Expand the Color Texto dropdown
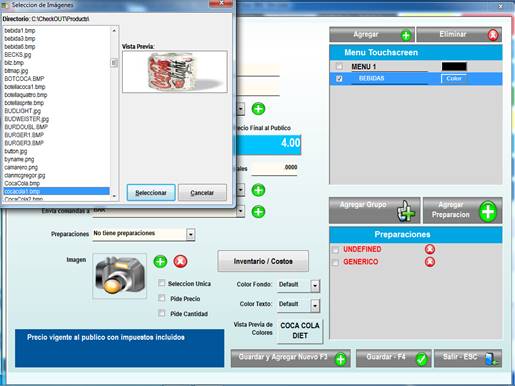This screenshot has width=515, height=386. 315,305
